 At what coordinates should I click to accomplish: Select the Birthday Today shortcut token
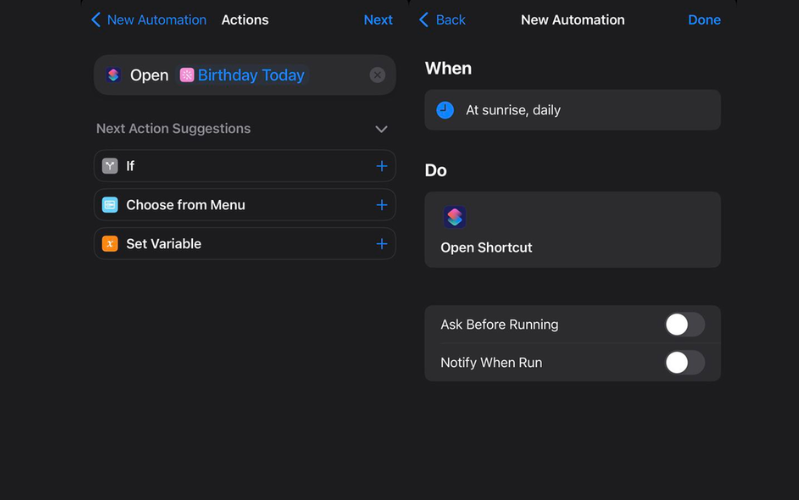[242, 75]
